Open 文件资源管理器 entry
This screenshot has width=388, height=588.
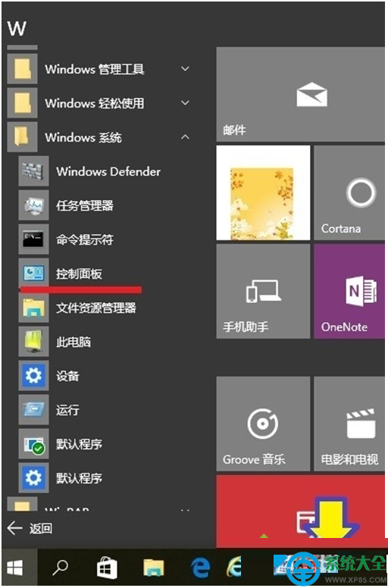pyautogui.click(x=102, y=308)
